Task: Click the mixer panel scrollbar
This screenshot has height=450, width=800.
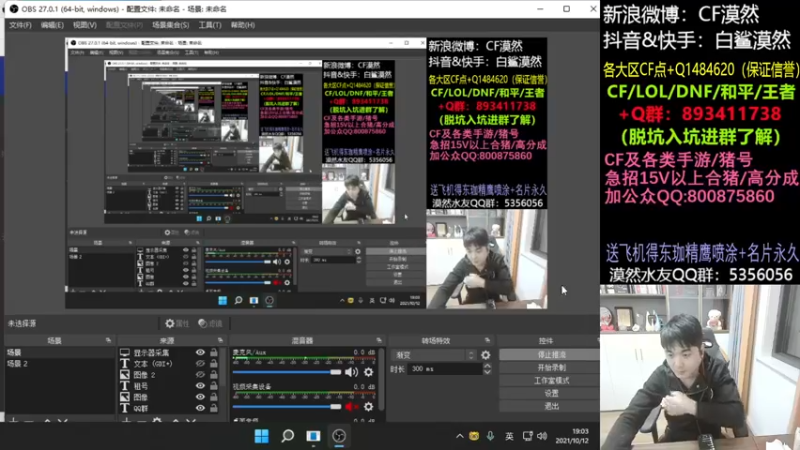Action: (382, 378)
